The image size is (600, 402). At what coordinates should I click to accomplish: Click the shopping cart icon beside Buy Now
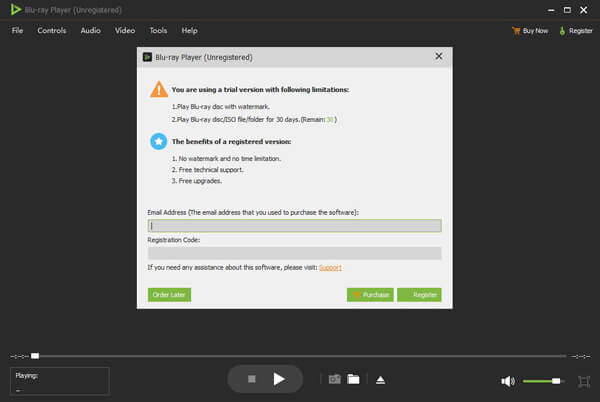[516, 31]
